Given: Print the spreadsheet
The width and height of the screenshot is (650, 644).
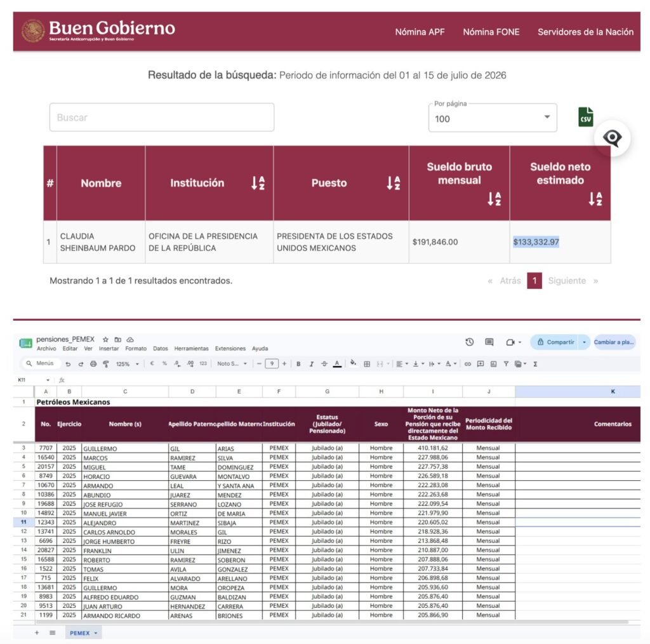Looking at the screenshot, I should (x=93, y=364).
